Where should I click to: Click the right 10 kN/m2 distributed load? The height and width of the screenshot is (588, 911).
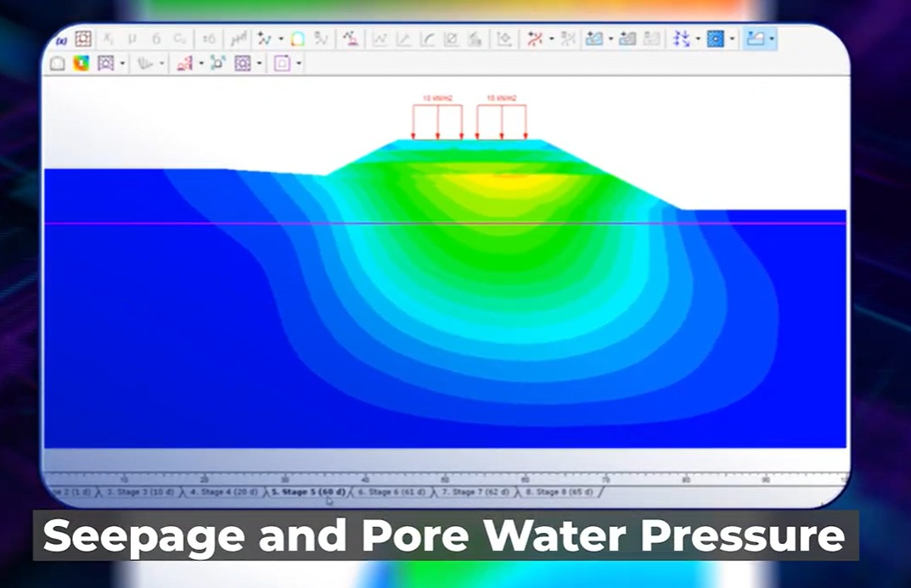pyautogui.click(x=502, y=118)
